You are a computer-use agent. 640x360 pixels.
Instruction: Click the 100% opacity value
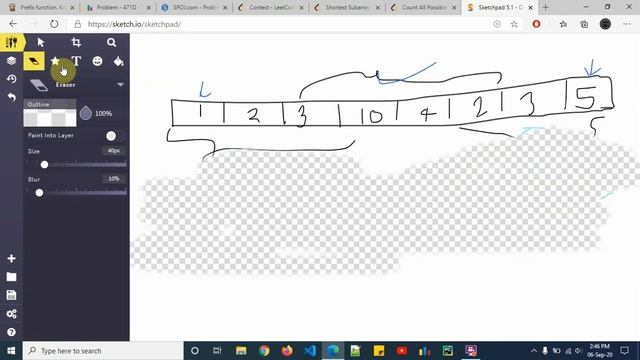103,113
